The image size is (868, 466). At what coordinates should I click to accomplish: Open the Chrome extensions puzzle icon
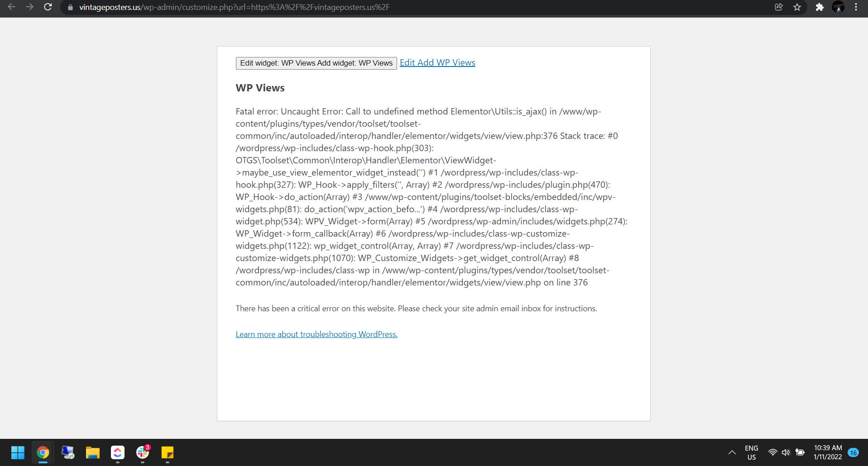coord(820,7)
